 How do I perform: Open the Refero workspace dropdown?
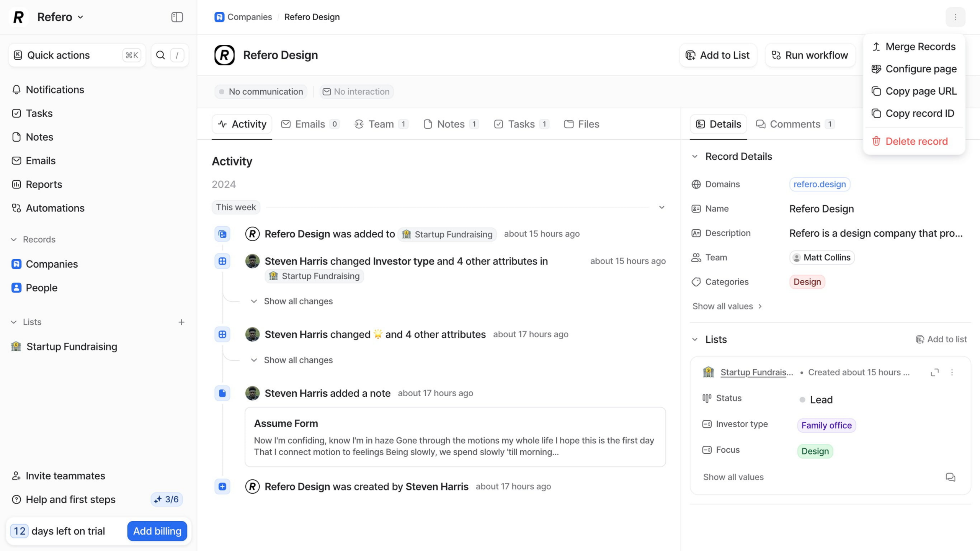coord(60,17)
